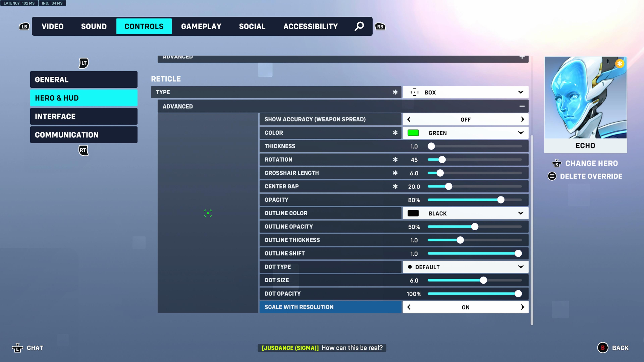
Task: Select the GAMEPLAY settings tab
Action: pyautogui.click(x=201, y=26)
